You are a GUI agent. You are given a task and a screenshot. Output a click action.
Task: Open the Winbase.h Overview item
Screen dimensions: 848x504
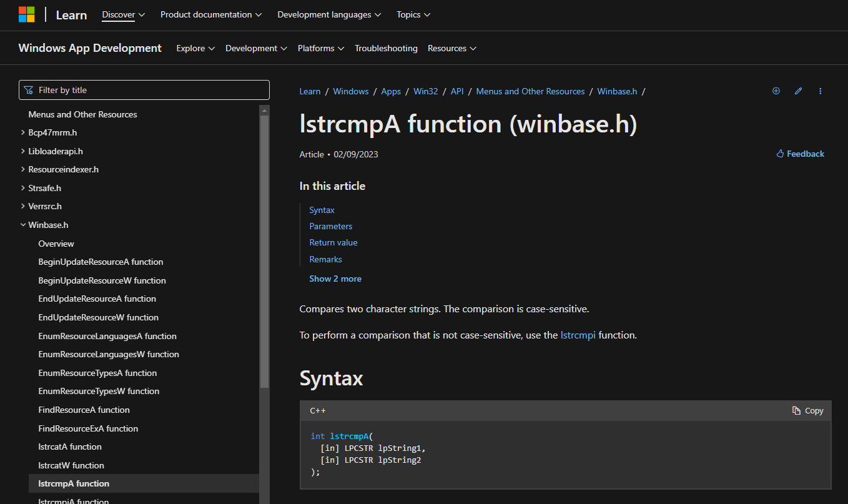56,244
